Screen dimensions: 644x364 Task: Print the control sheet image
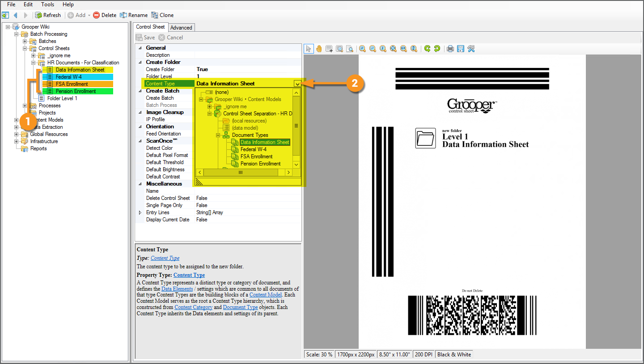(450, 49)
